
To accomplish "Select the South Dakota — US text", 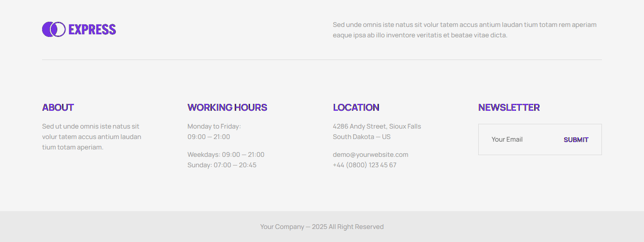I will point(361,137).
